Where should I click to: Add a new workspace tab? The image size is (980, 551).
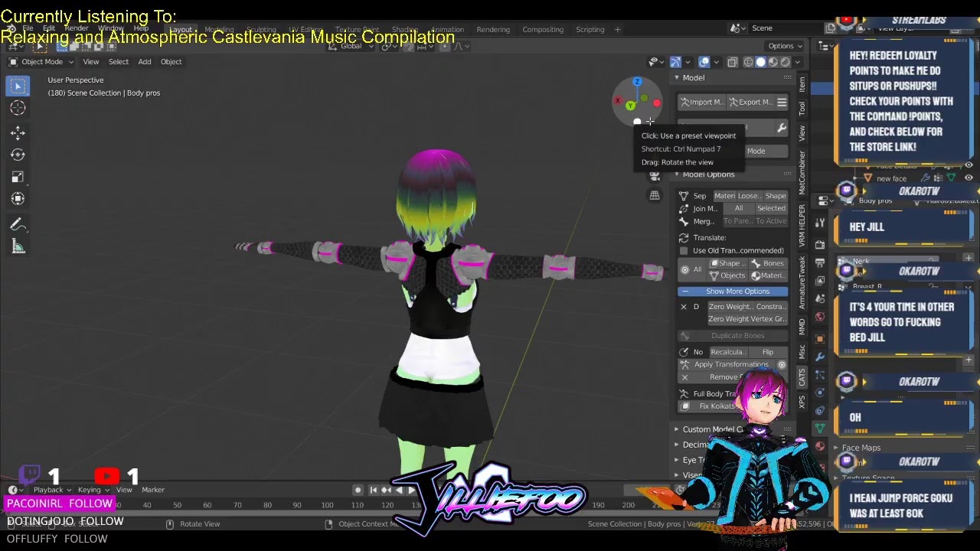tap(617, 30)
